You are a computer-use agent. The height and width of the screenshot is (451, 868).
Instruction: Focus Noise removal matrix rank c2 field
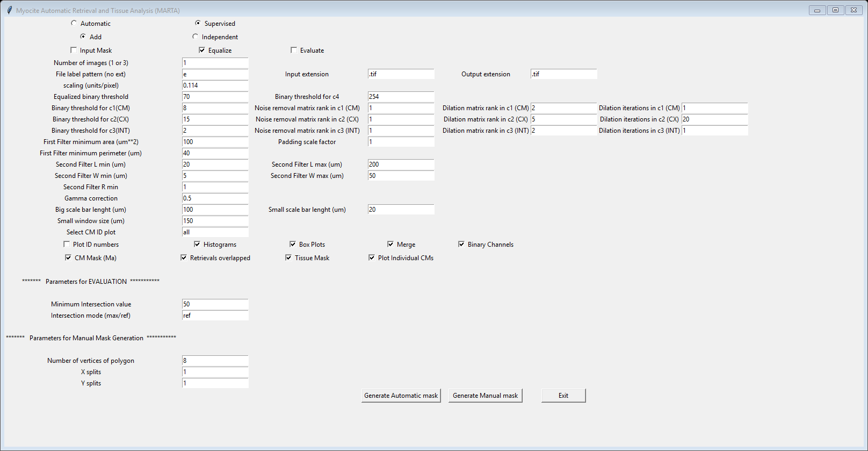(401, 119)
